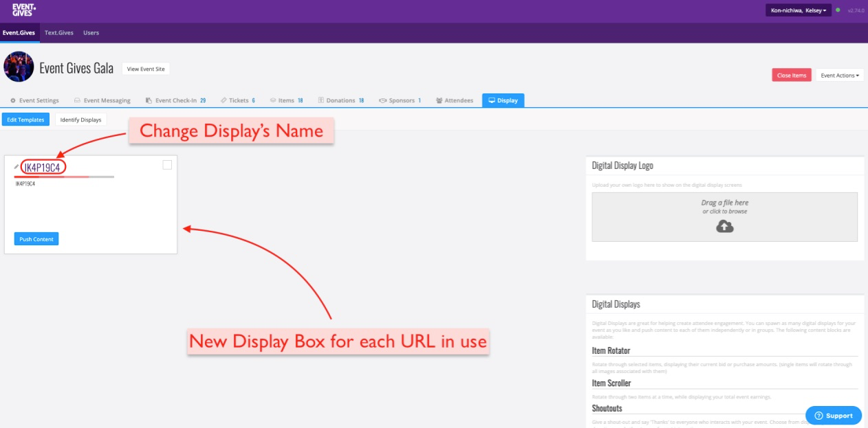Tick the checkbox on the IK4P19C4 display card

[x=167, y=165]
